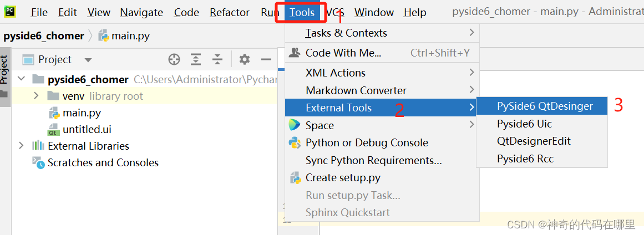Image resolution: width=644 pixels, height=235 pixels.
Task: Select Scratches and Consoles item
Action: [103, 163]
